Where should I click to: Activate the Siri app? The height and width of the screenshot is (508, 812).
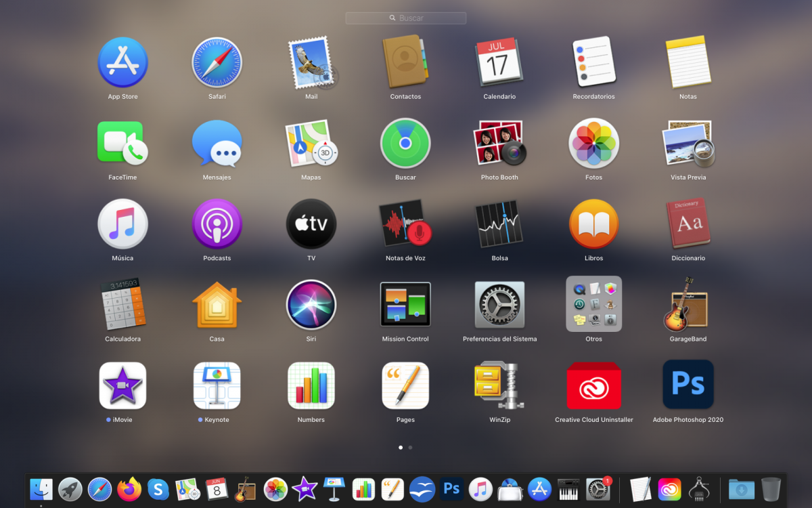[311, 304]
